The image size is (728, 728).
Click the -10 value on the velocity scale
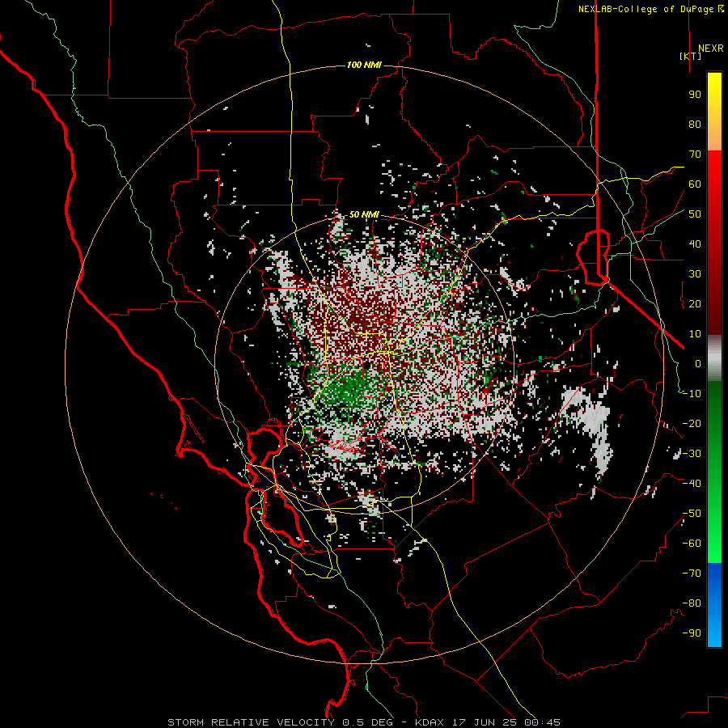tap(692, 394)
